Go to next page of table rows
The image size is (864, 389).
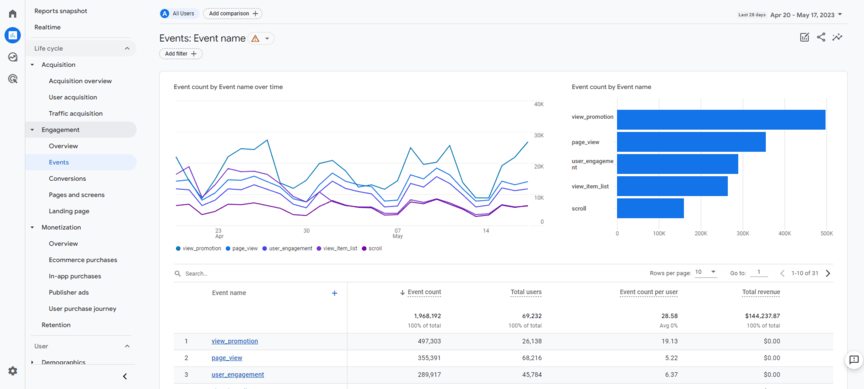click(x=828, y=273)
